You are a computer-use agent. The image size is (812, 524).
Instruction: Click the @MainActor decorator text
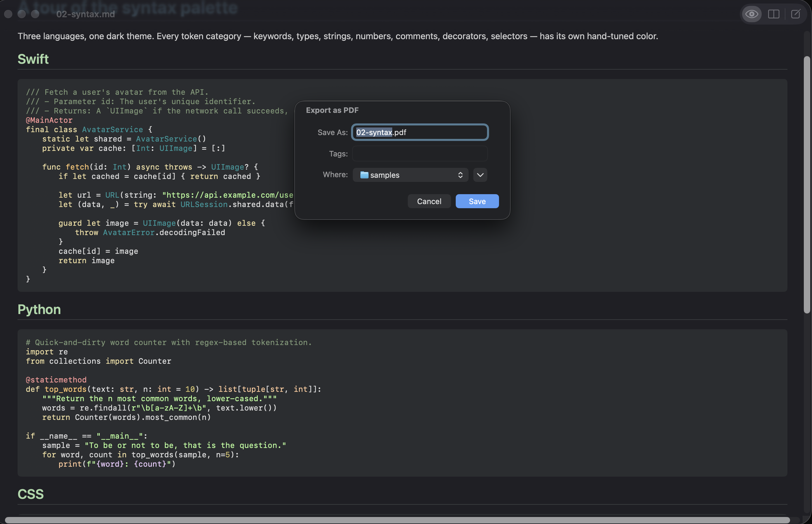[49, 120]
